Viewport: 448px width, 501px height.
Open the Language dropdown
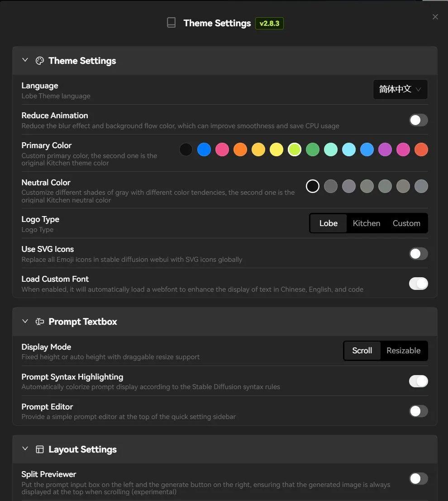tap(400, 89)
